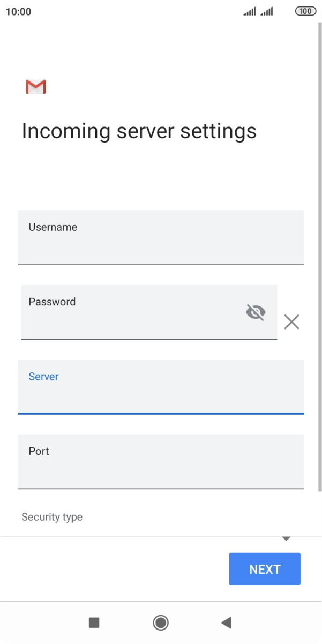Viewport: 322px width, 644px height.
Task: Tap the Recents square navigation icon
Action: [94, 623]
